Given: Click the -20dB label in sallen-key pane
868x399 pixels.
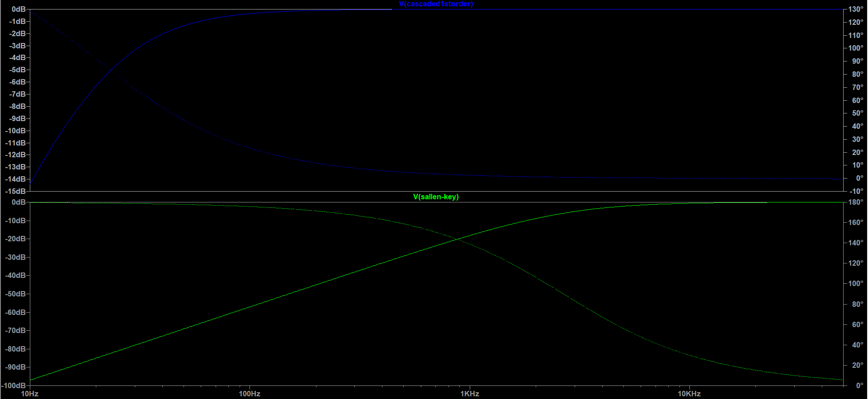Looking at the screenshot, I should click(15, 239).
